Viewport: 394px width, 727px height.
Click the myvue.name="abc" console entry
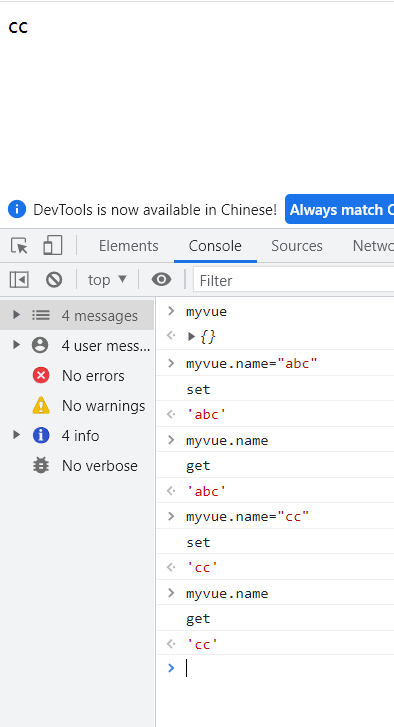click(252, 364)
